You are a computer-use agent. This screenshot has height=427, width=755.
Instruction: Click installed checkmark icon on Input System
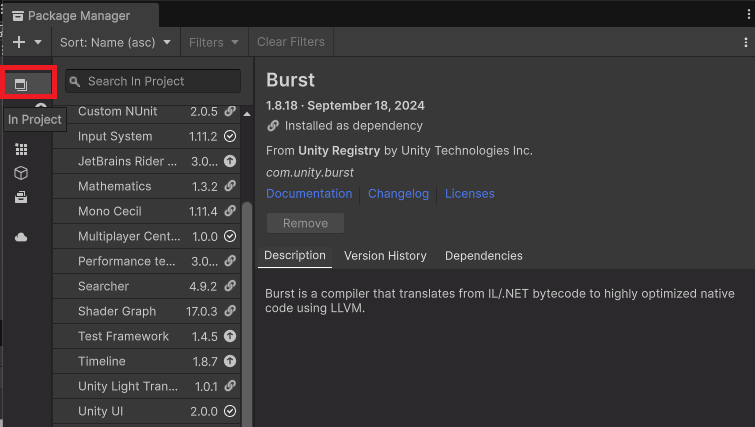(230, 136)
